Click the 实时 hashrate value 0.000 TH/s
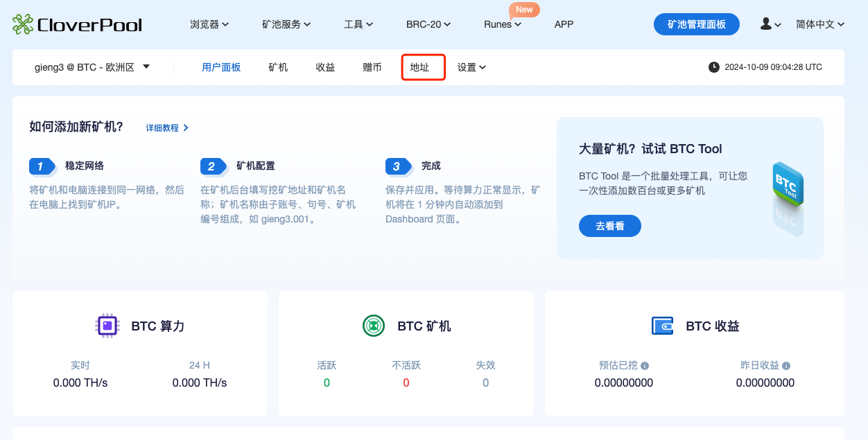 [80, 382]
